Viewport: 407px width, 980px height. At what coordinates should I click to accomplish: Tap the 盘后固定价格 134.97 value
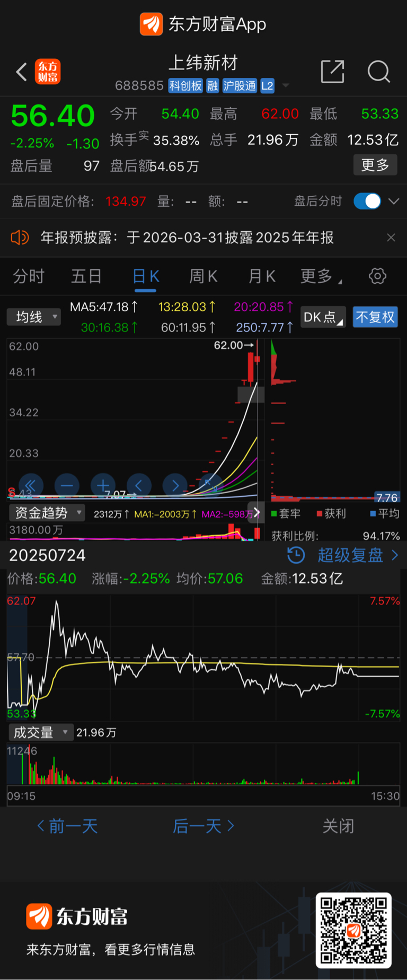point(126,202)
